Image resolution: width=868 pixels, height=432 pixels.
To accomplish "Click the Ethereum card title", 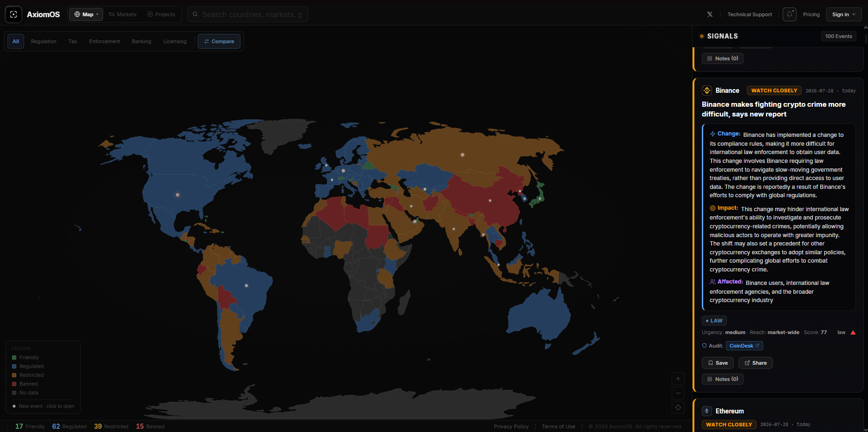I will (730, 411).
